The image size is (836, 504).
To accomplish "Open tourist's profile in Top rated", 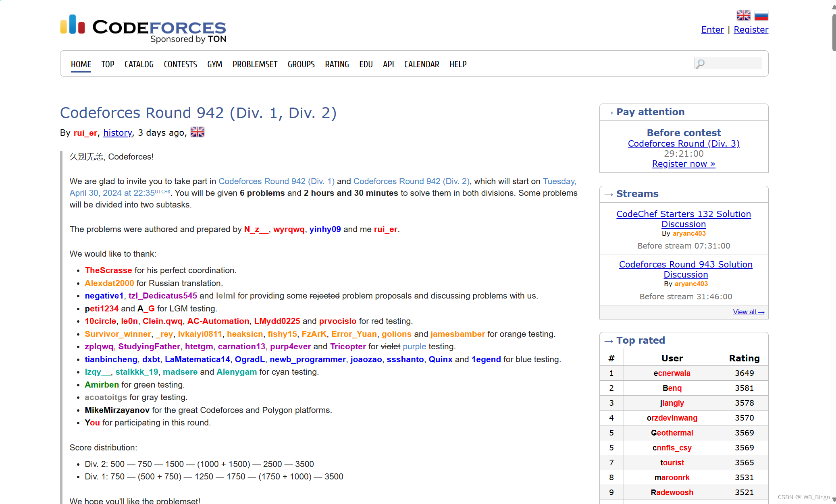I will click(x=672, y=463).
